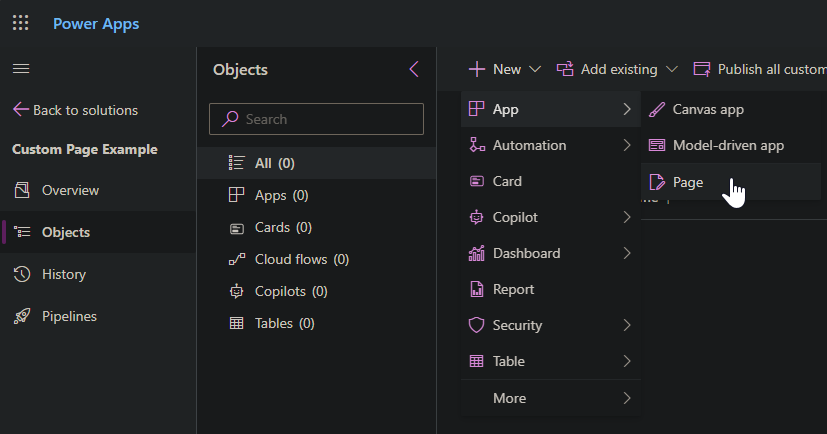Screen dimensions: 827x434
Task: Go back to solutions
Action: [x=75, y=110]
